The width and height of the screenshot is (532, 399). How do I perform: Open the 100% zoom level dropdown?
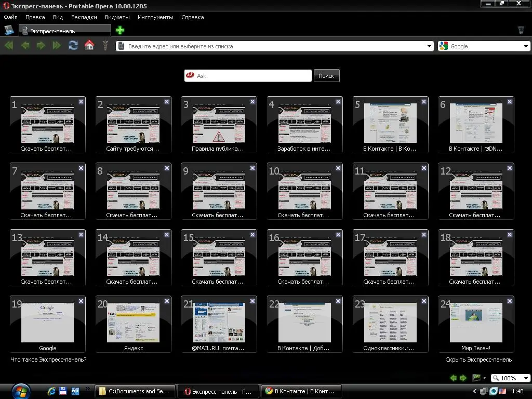click(x=526, y=378)
